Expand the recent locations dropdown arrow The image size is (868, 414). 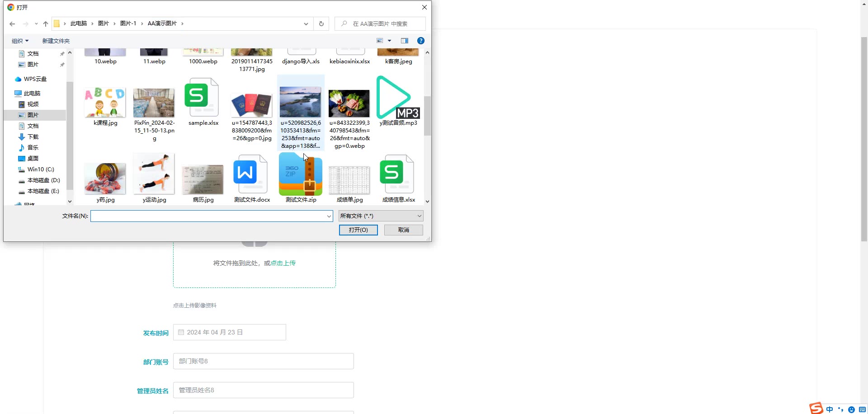pyautogui.click(x=36, y=24)
